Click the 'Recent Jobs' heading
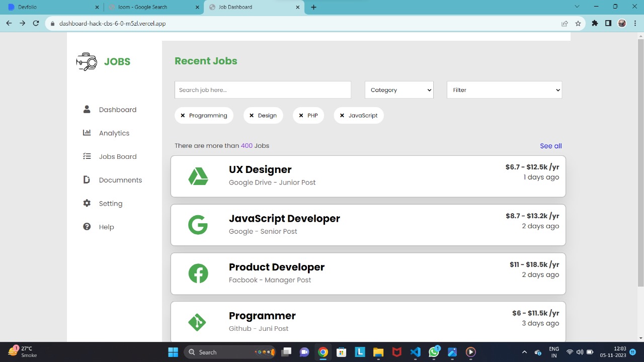 point(206,61)
